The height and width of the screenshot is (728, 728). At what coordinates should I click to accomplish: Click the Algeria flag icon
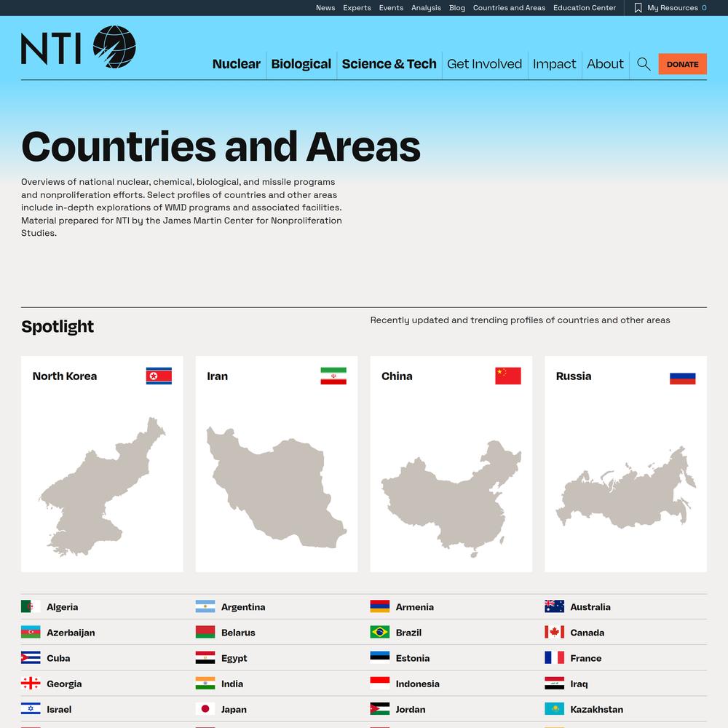tap(31, 606)
